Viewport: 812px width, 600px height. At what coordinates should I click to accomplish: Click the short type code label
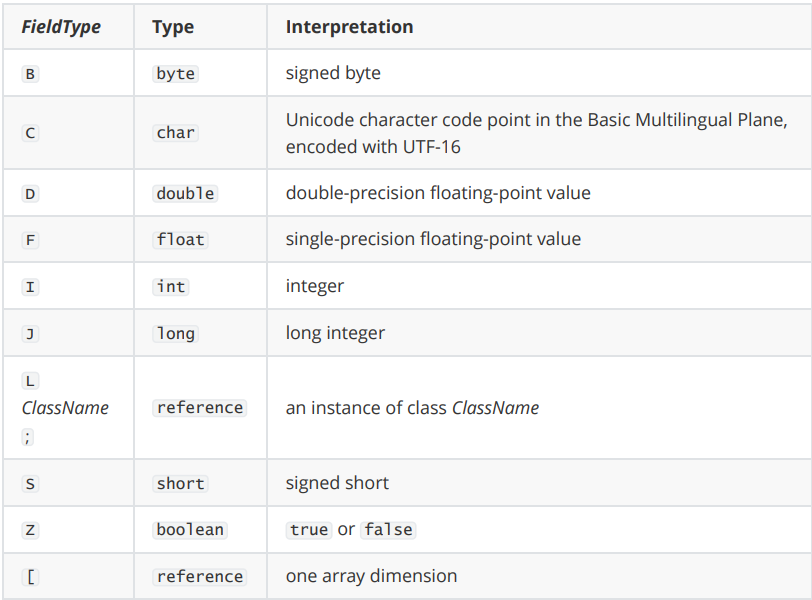pyautogui.click(x=180, y=484)
